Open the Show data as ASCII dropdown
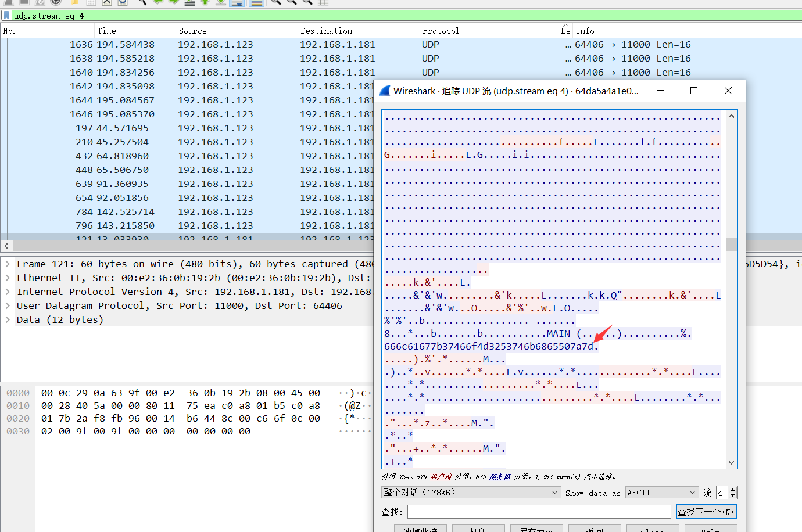Image resolution: width=802 pixels, height=532 pixels. pyautogui.click(x=662, y=493)
